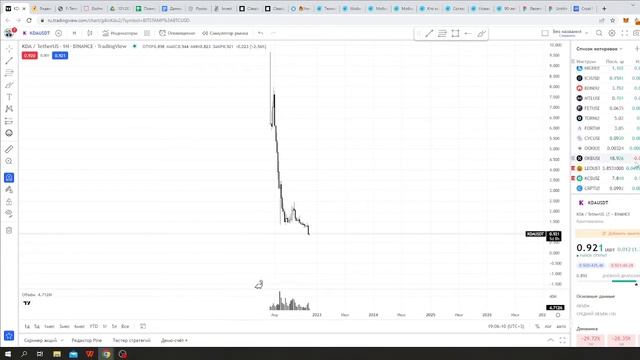Open the chart candle style selector

click(x=90, y=33)
